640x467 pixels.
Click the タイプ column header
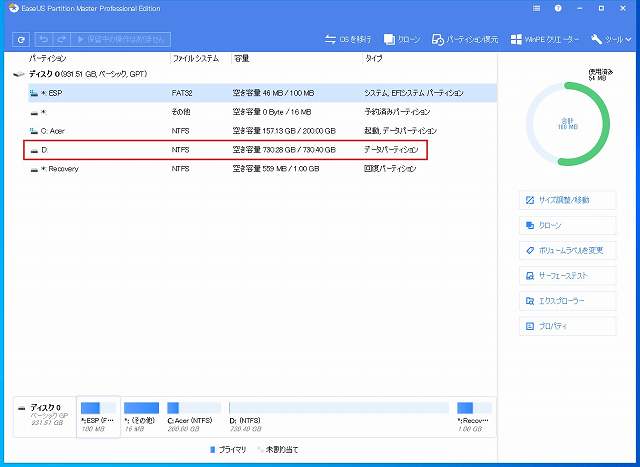(374, 58)
